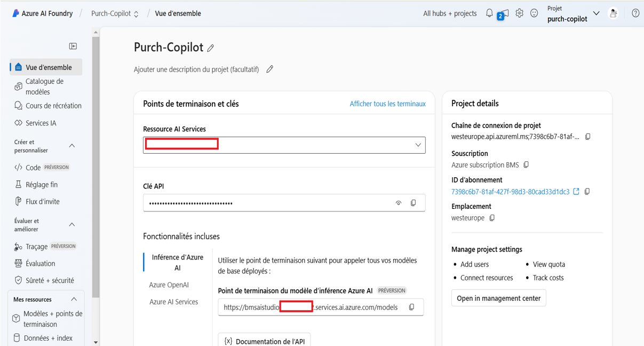
Task: Click the notifications bell icon
Action: [489, 13]
